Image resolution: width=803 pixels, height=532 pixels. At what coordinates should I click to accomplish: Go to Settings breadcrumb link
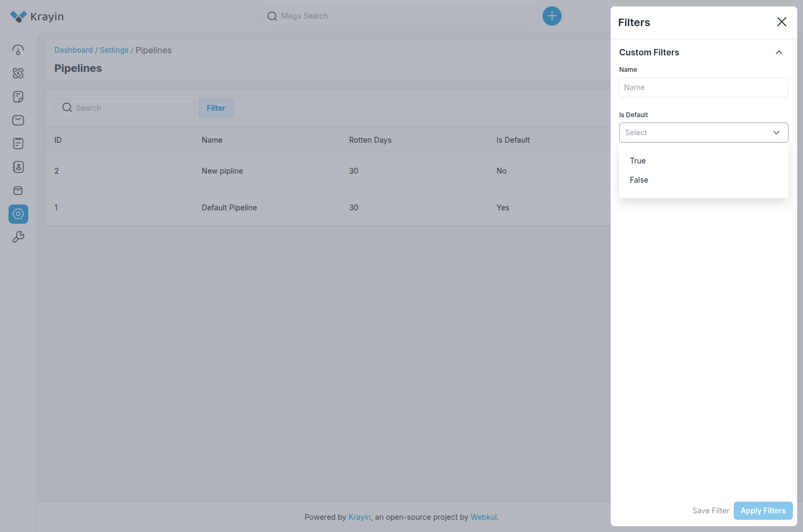click(x=114, y=50)
